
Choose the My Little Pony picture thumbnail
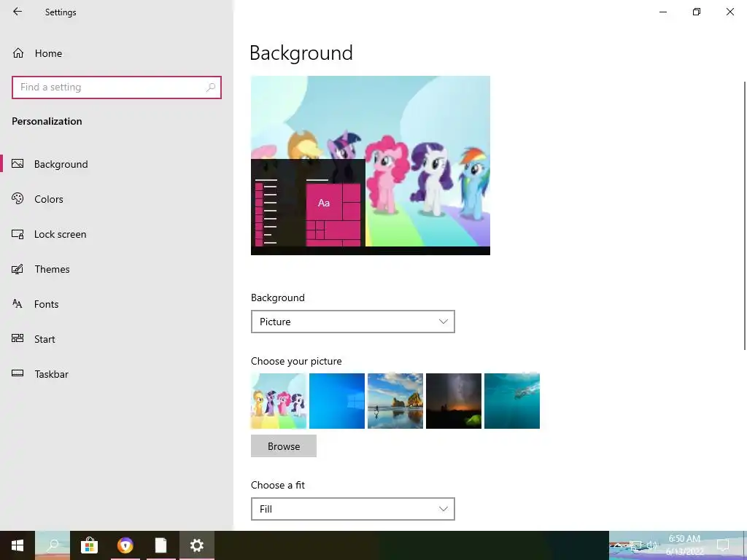(279, 401)
